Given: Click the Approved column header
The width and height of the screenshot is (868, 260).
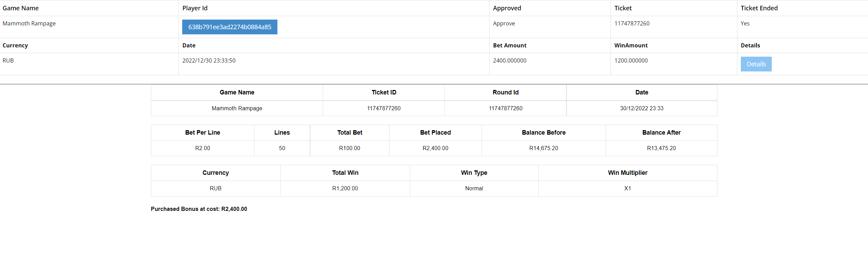Looking at the screenshot, I should [x=507, y=8].
